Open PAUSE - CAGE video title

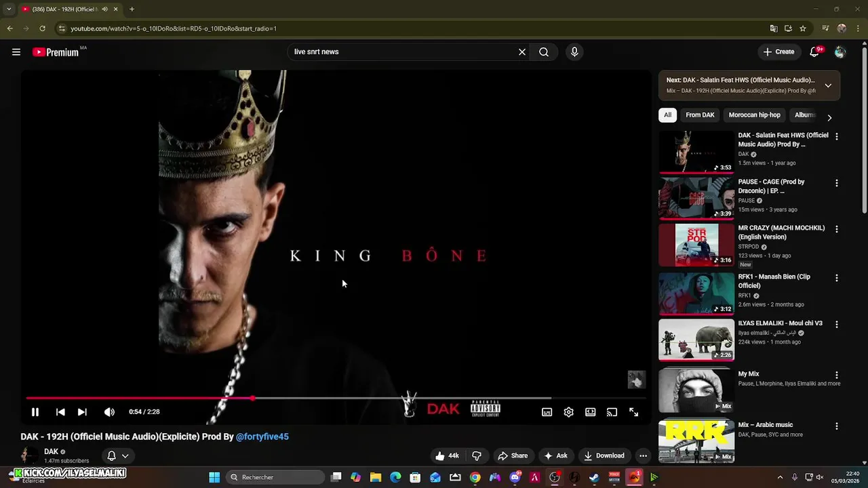pyautogui.click(x=772, y=186)
